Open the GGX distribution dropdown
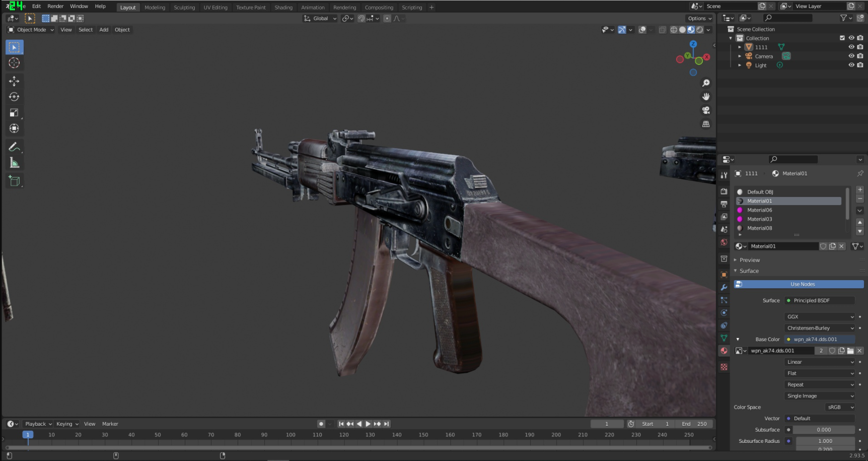The height and width of the screenshot is (461, 868). (819, 317)
